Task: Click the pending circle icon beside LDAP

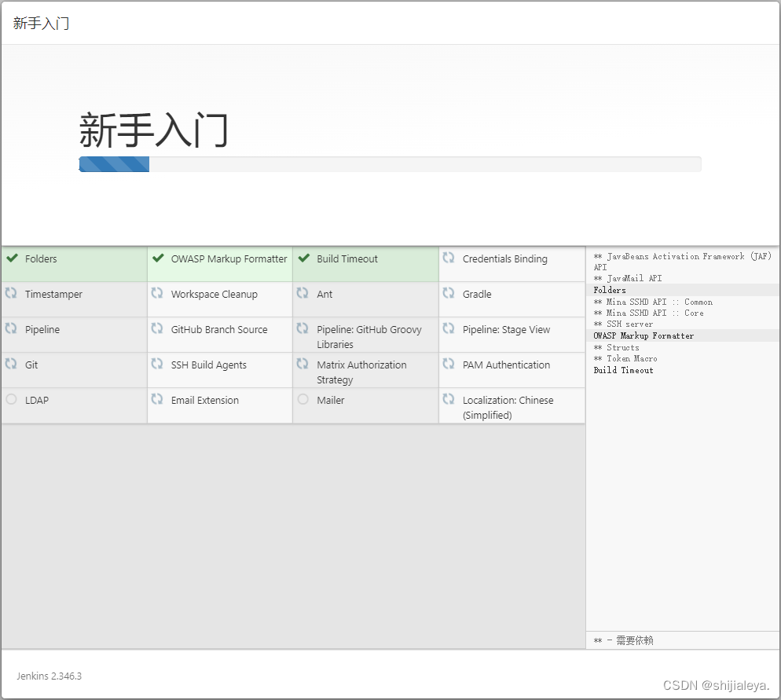Action: point(12,399)
